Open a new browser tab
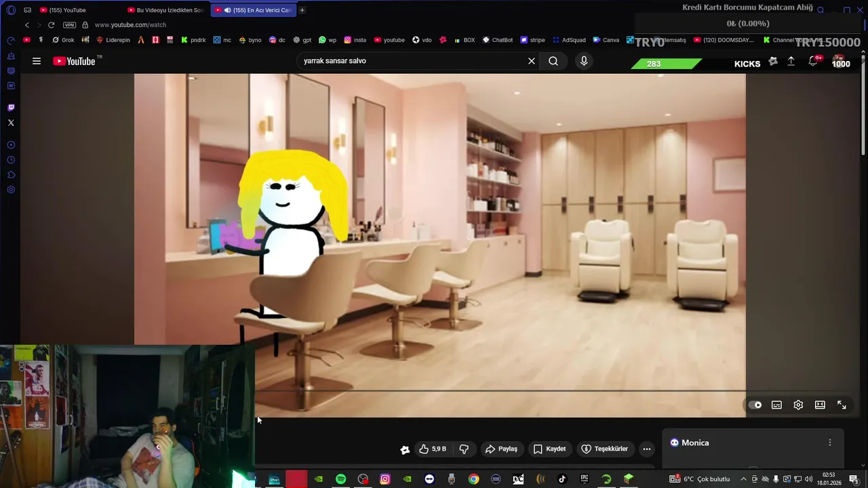 point(302,10)
